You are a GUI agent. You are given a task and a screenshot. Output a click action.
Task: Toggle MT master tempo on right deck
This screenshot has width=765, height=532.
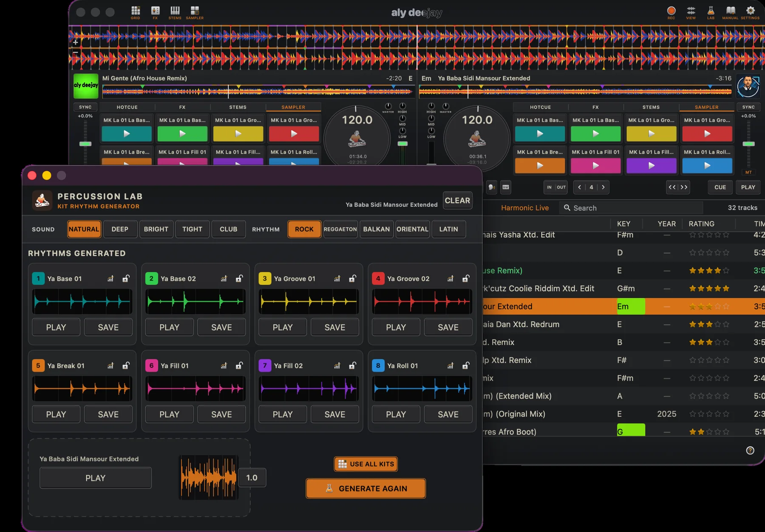pyautogui.click(x=748, y=172)
